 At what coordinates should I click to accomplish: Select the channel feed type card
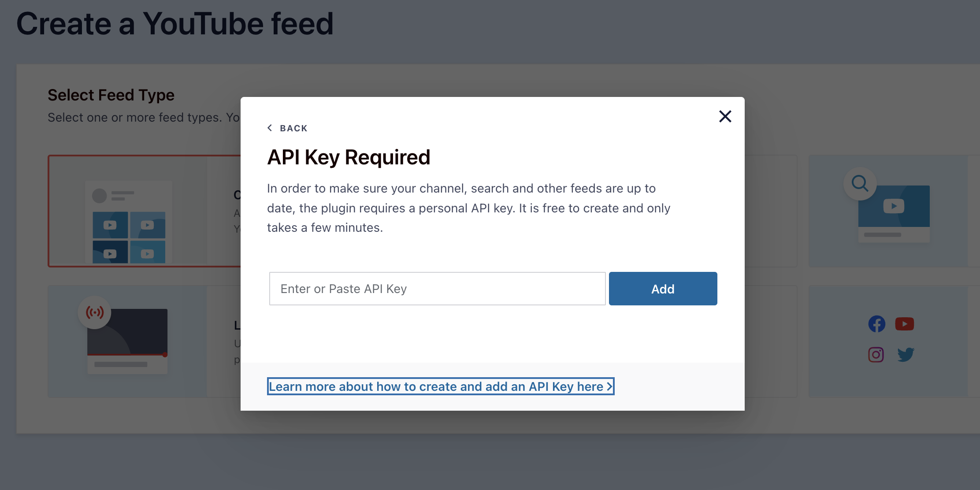145,211
